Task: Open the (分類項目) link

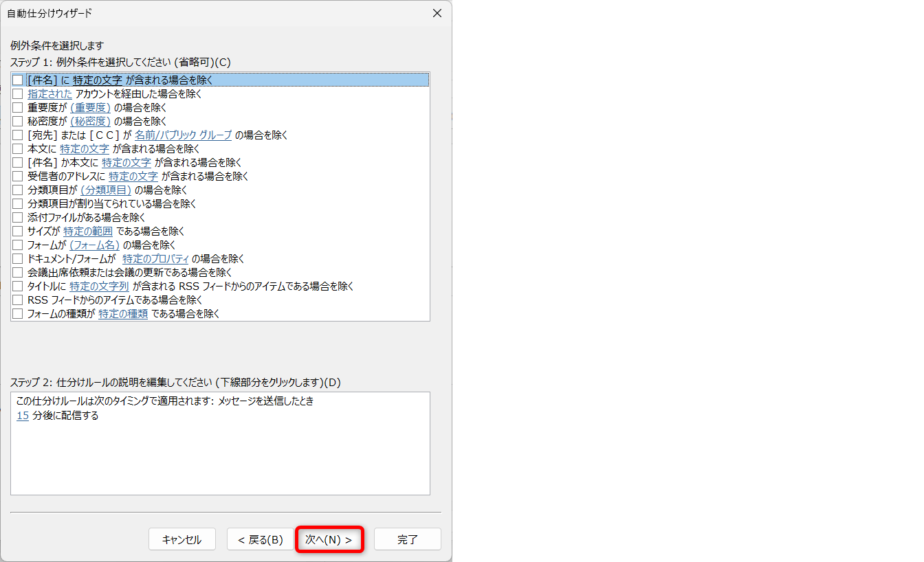Action: 105,190
